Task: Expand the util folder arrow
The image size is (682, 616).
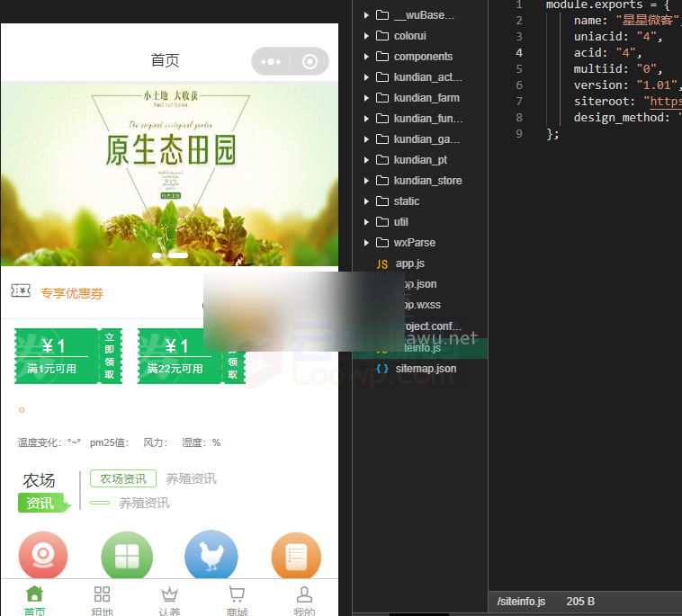Action: pos(366,222)
